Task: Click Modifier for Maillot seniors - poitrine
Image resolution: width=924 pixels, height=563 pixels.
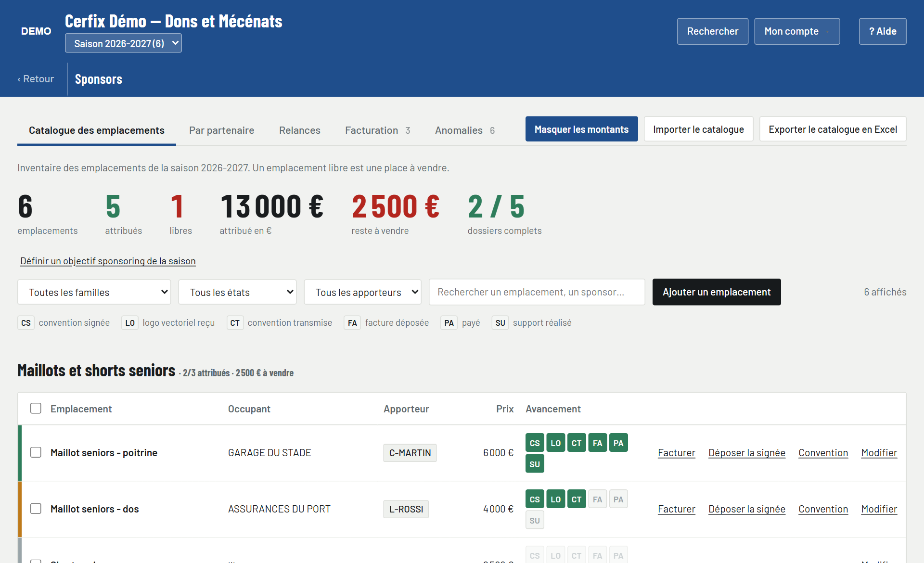Action: [879, 453]
